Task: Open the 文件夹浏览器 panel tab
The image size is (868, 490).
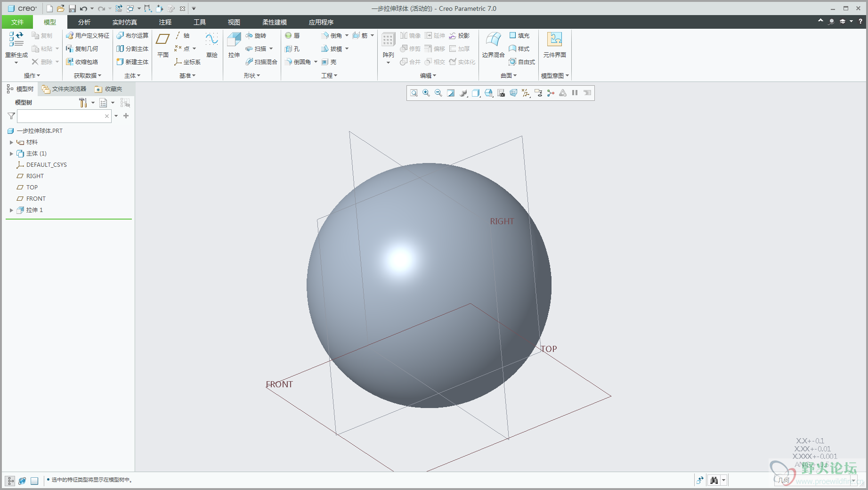Action: [x=64, y=89]
